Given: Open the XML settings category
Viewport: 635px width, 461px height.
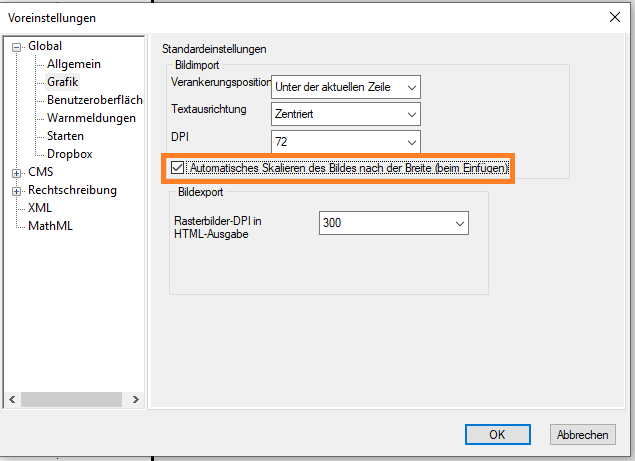Looking at the screenshot, I should click(40, 208).
